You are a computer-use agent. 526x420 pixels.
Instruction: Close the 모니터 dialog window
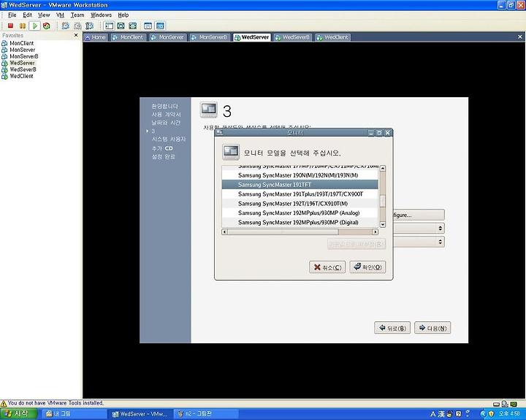pos(387,133)
